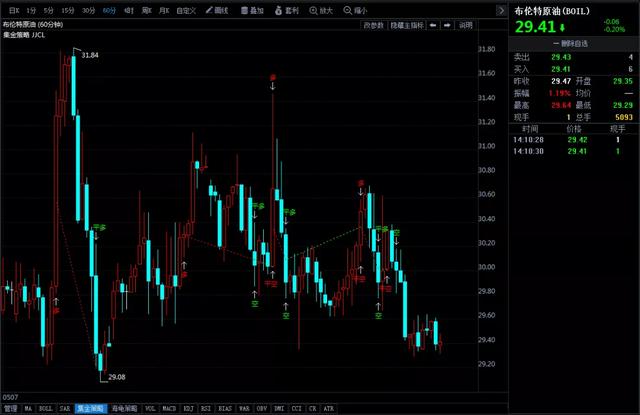Image resolution: width=640 pixels, height=415 pixels.
Task: Switch chart to 60分 timeframe
Action: (x=109, y=11)
